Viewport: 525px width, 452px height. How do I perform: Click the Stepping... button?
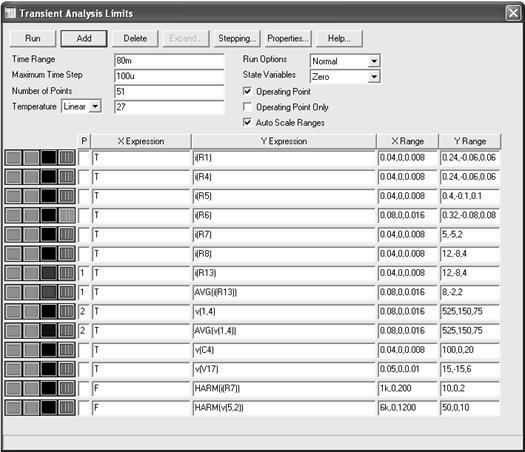237,39
